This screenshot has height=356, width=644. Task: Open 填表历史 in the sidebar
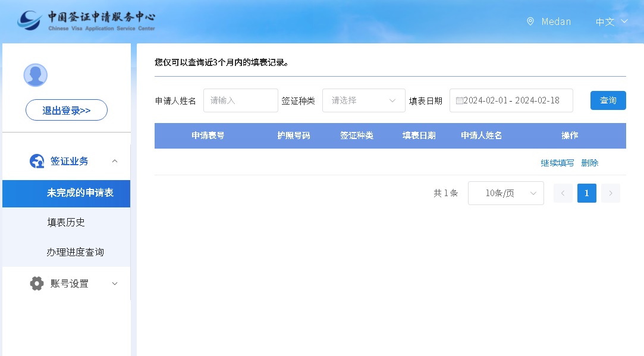click(66, 222)
